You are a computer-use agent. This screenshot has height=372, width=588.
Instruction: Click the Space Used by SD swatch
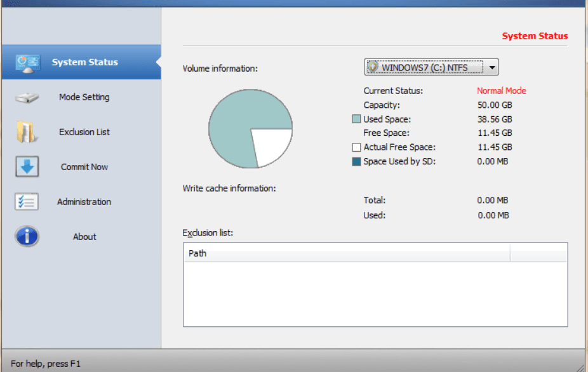[356, 161]
